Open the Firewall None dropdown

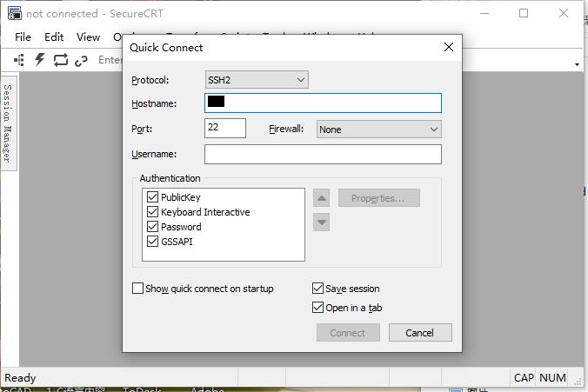pos(378,130)
